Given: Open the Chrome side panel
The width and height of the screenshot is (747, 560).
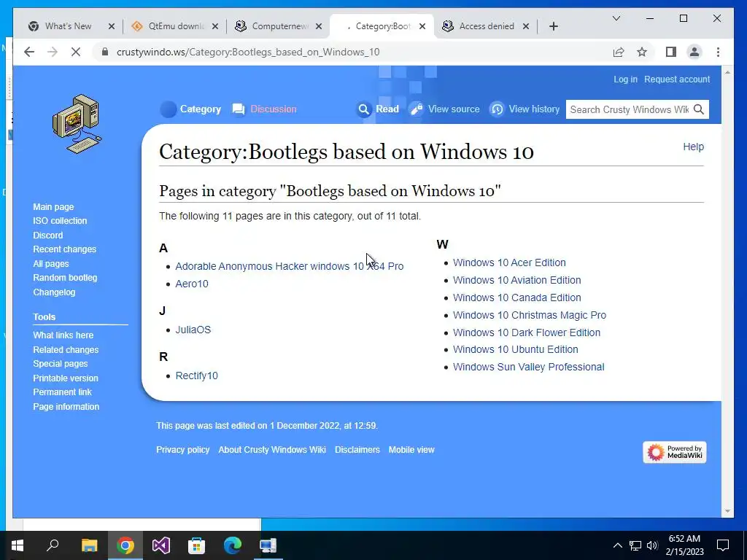Looking at the screenshot, I should pos(671,52).
